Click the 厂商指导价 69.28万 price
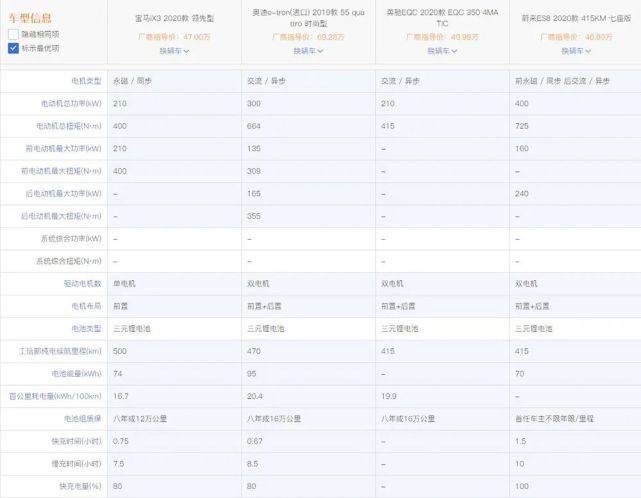This screenshot has height=498, width=641. coord(308,37)
